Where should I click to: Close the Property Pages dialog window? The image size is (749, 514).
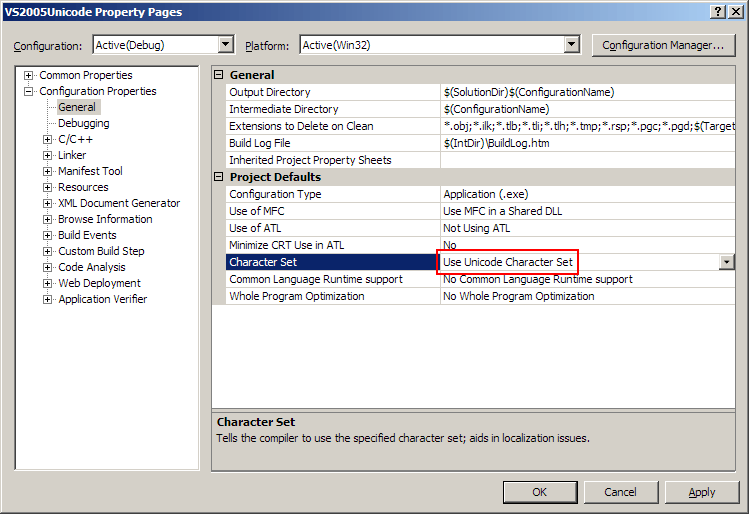pyautogui.click(x=736, y=11)
